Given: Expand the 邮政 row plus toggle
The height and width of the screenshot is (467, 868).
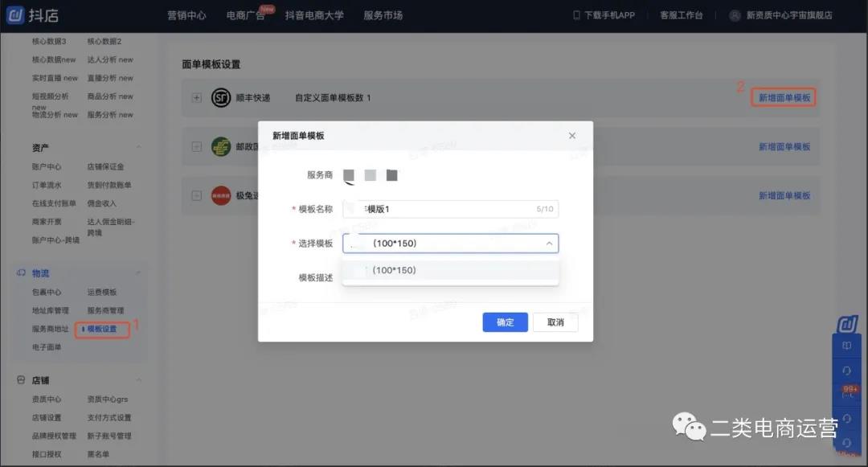Looking at the screenshot, I should (197, 147).
